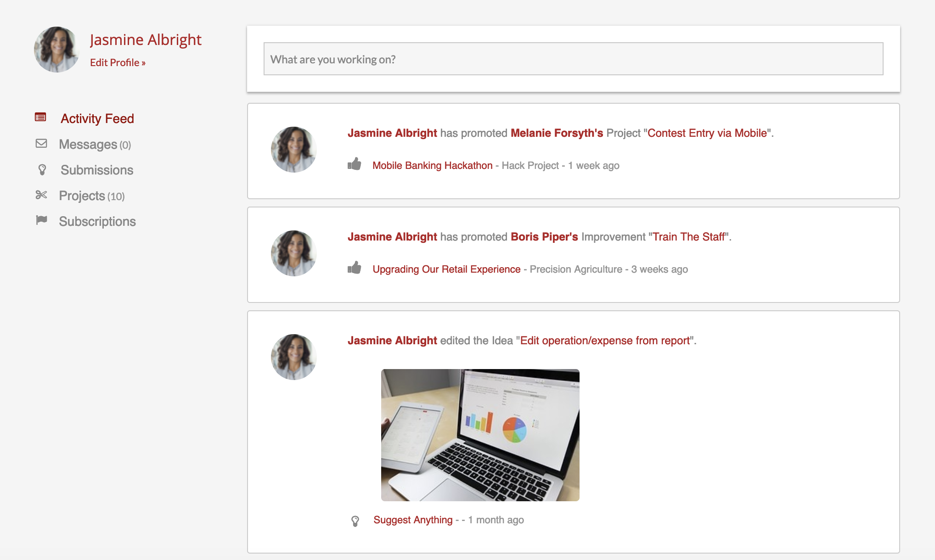Click the Subscriptions flag icon

[41, 220]
